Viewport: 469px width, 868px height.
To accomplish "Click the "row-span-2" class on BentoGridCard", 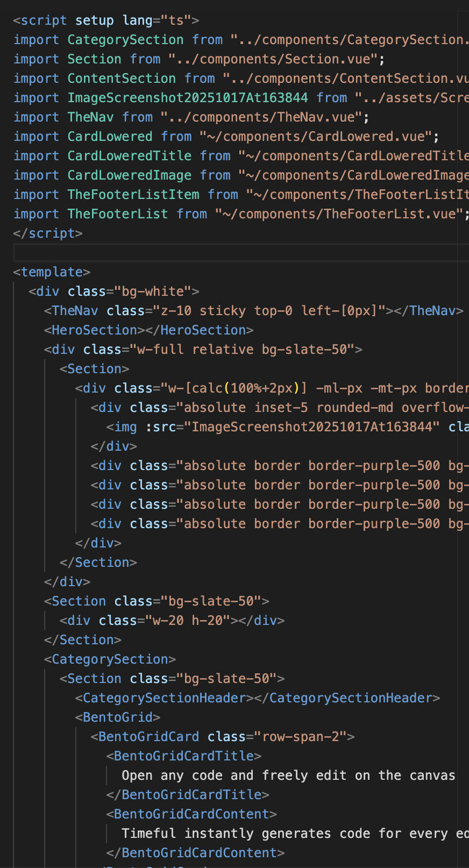I will pos(300,737).
